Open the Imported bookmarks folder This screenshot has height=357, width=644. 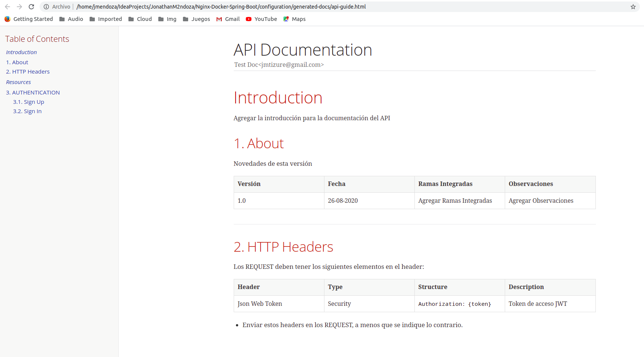[x=106, y=19]
